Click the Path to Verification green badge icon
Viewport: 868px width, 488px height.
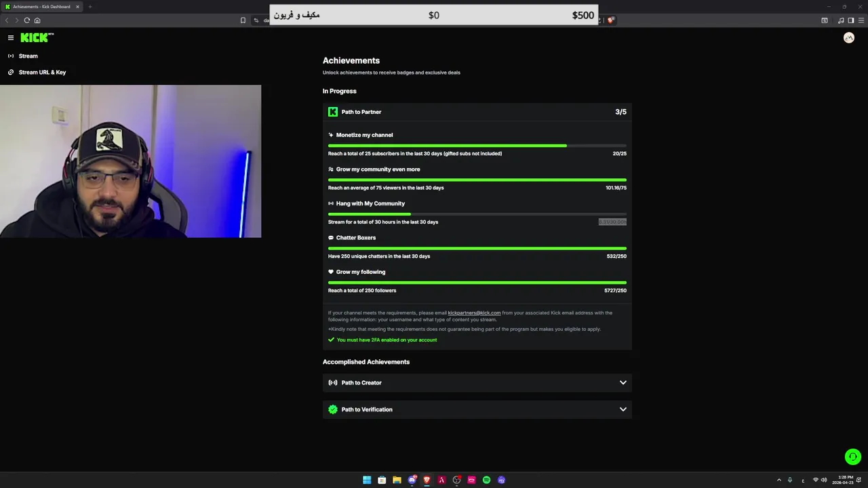coord(333,409)
